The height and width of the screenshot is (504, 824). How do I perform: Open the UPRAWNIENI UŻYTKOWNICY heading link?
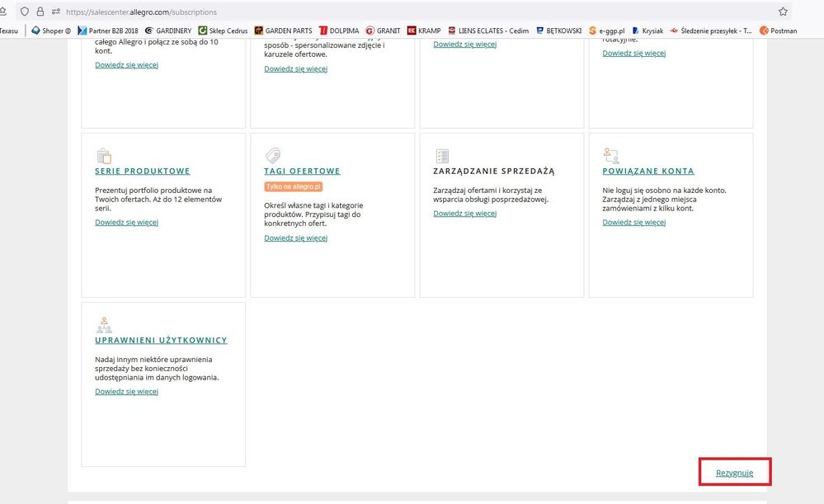(x=161, y=340)
